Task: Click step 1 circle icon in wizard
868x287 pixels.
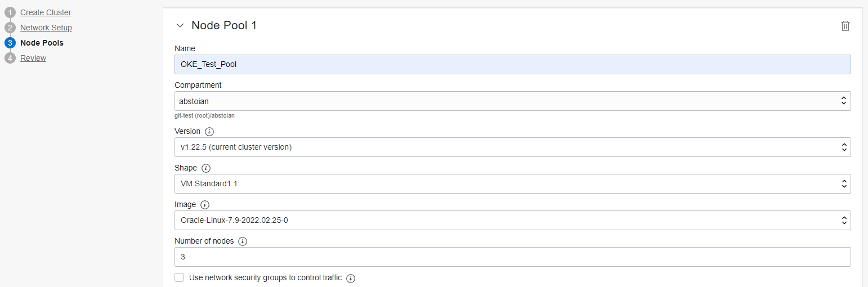Action: [10, 12]
